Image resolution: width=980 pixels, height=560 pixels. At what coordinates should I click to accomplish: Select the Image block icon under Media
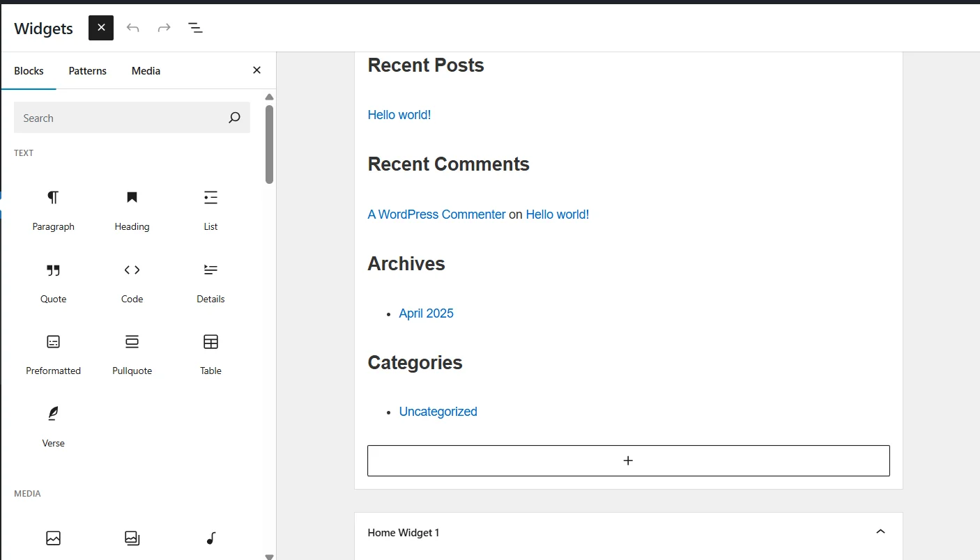pos(53,538)
